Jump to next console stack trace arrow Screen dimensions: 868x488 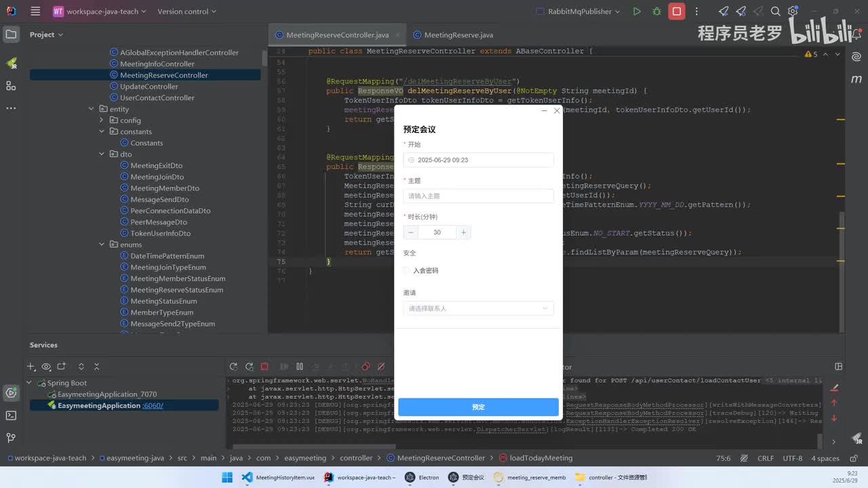click(x=835, y=418)
